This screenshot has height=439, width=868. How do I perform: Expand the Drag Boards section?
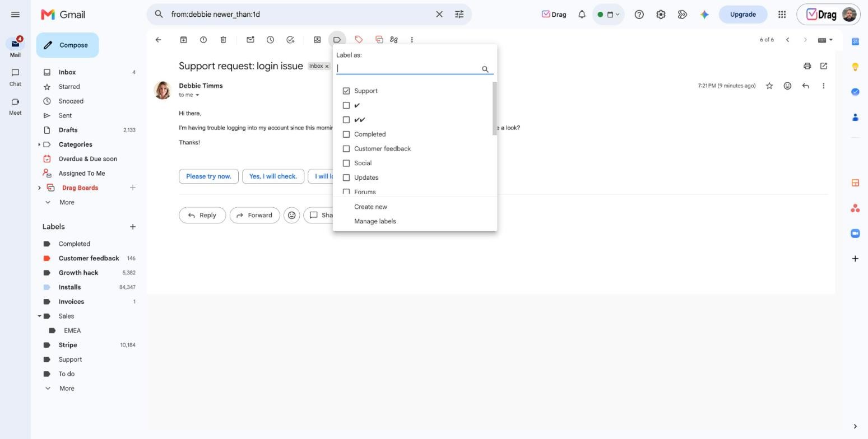39,188
